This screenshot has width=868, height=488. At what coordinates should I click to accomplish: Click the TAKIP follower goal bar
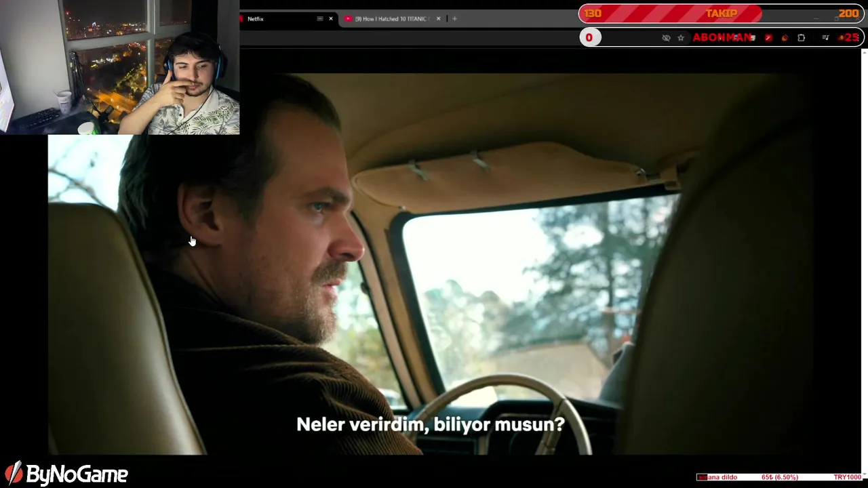pos(722,14)
